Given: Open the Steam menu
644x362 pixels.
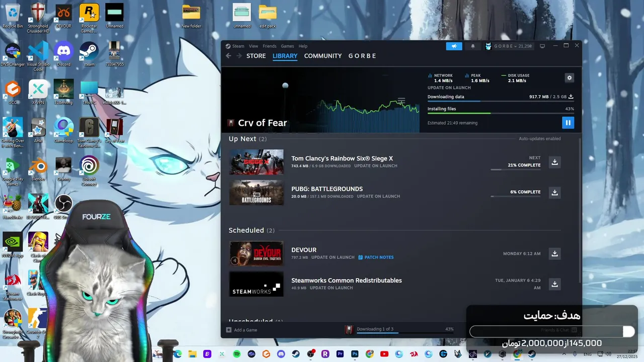Looking at the screenshot, I should (235, 46).
